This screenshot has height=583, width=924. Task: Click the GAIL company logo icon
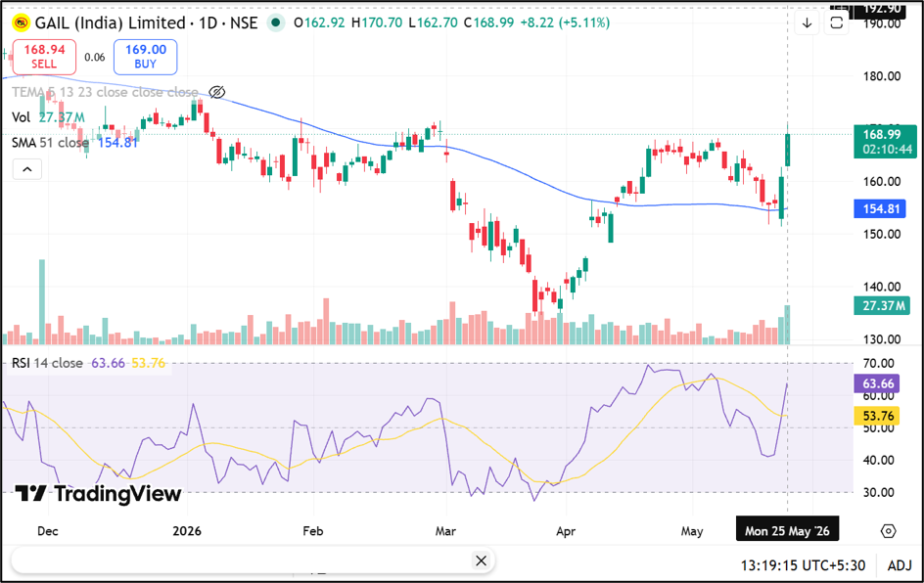(22, 22)
